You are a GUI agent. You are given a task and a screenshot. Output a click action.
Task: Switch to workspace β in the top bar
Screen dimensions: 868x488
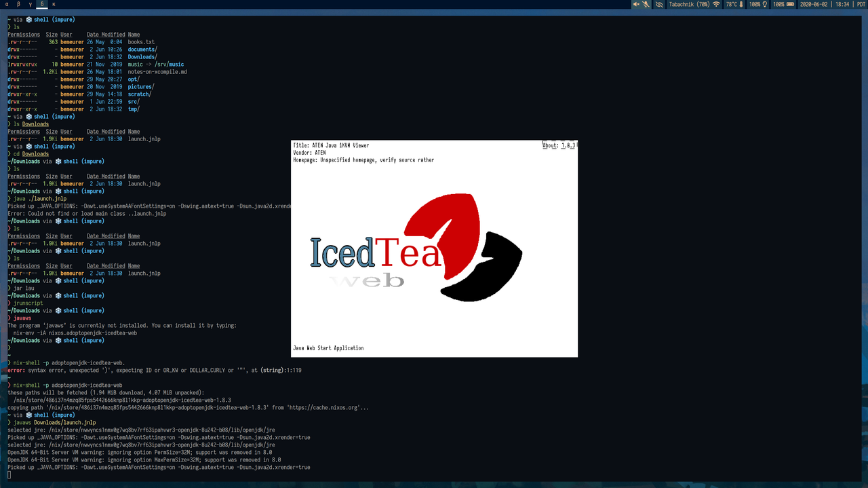click(x=19, y=4)
